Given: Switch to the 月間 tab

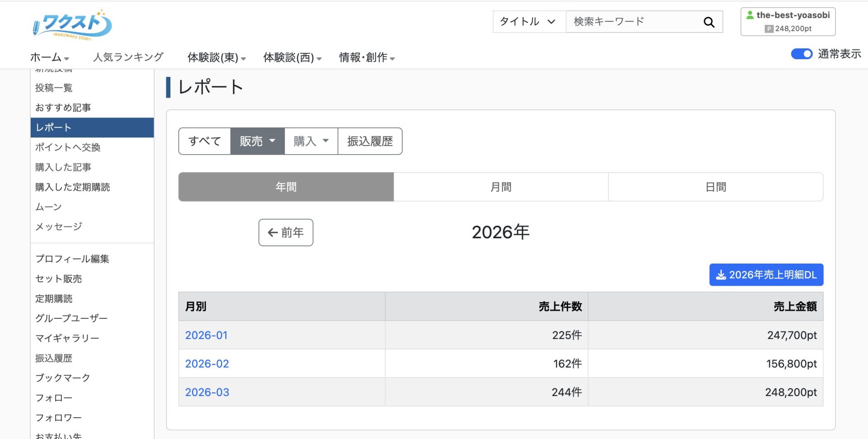Looking at the screenshot, I should point(501,187).
